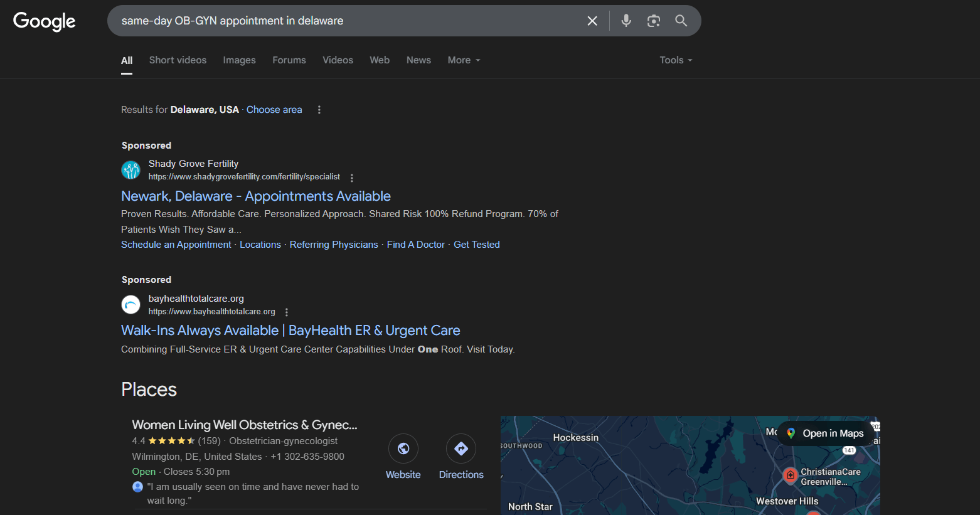Click the reviewer avatar next to review quote
Image resolution: width=980 pixels, height=515 pixels.
138,487
